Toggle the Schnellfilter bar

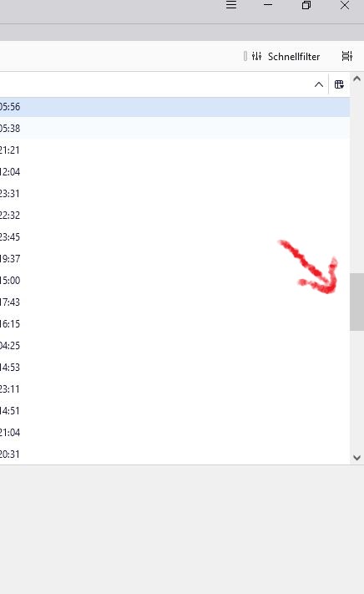tap(286, 57)
